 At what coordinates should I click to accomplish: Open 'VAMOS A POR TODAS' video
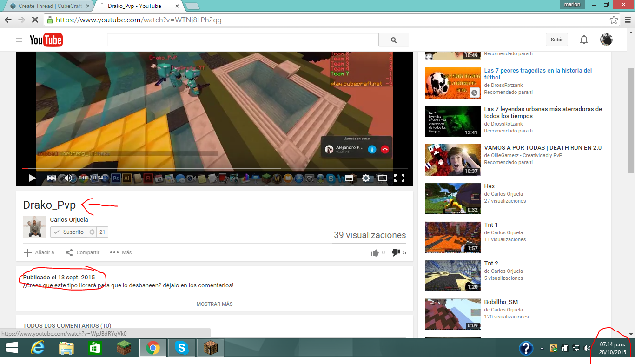tap(542, 148)
